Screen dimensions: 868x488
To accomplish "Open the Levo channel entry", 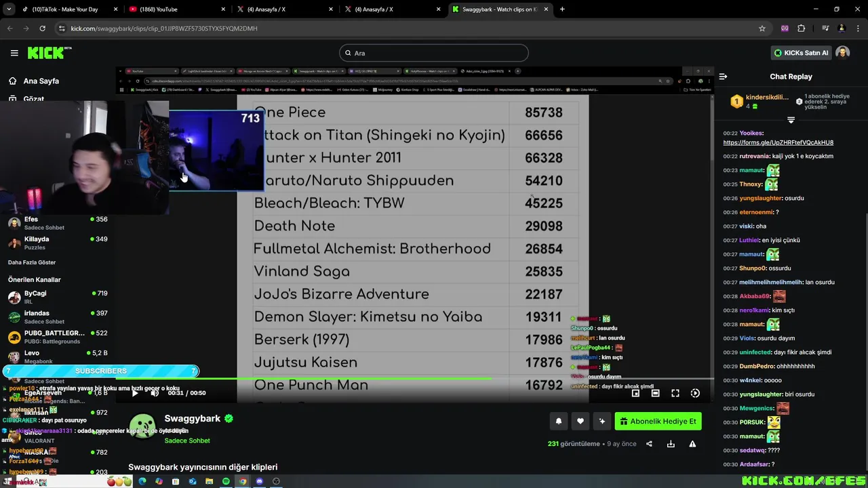I will click(x=58, y=357).
